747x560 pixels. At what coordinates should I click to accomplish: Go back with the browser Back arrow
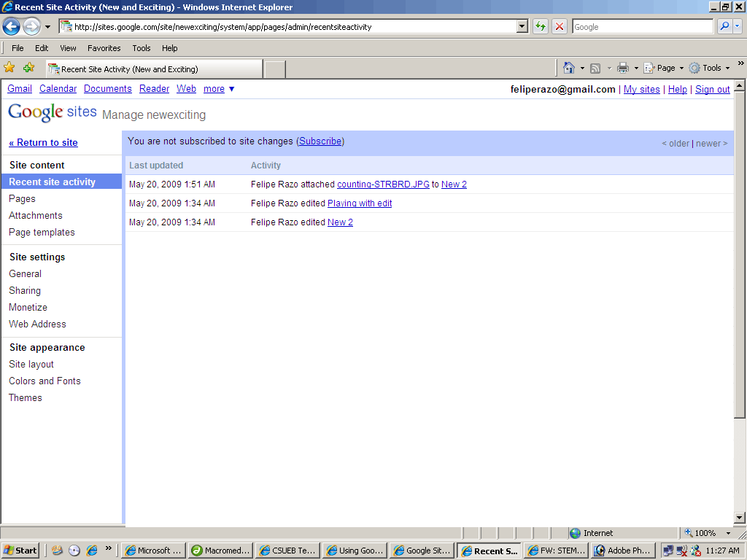(x=12, y=27)
